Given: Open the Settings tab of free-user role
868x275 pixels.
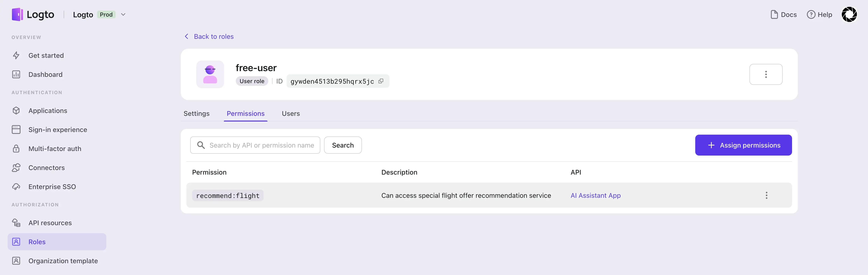Looking at the screenshot, I should (x=196, y=113).
